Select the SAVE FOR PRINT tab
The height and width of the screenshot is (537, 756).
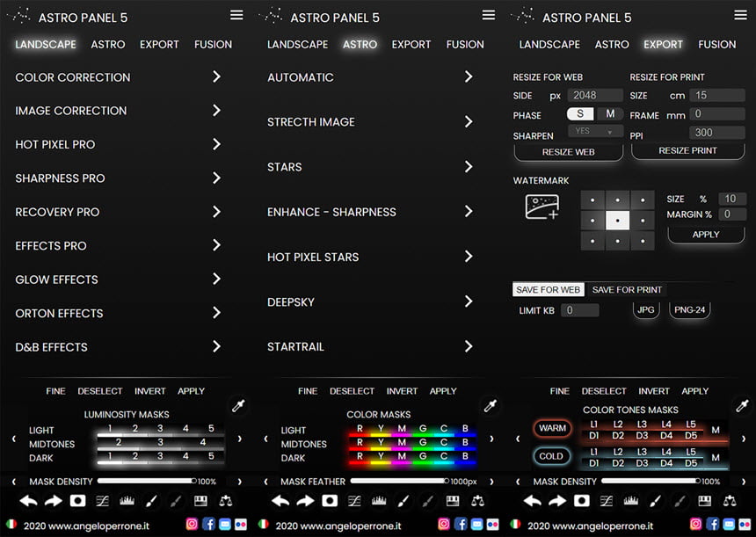point(627,290)
